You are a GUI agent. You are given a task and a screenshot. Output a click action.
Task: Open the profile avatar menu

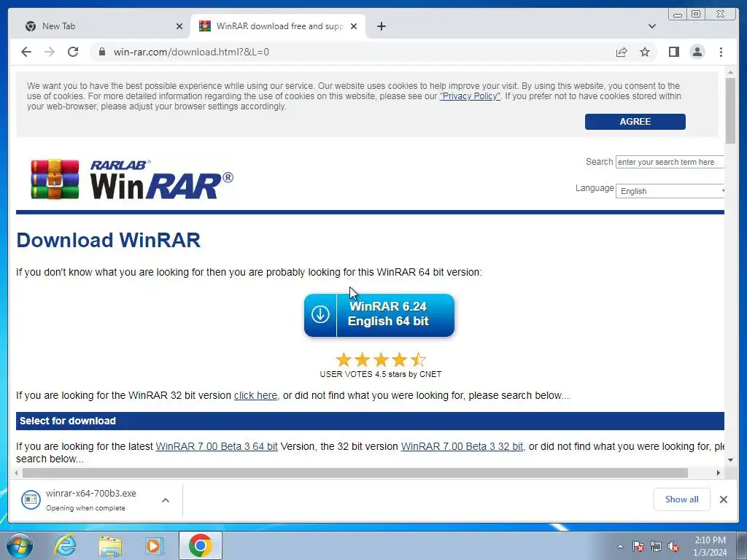tap(697, 52)
